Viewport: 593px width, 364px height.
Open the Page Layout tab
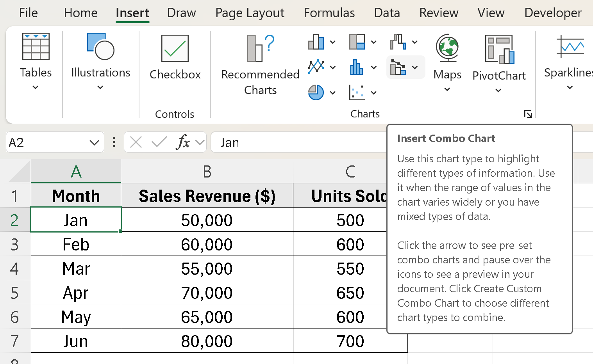coord(250,13)
